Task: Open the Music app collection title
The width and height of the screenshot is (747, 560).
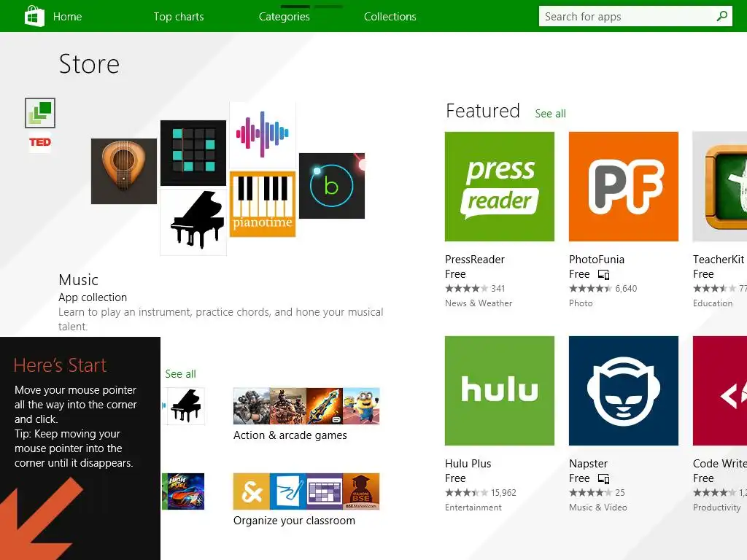Action: point(78,280)
